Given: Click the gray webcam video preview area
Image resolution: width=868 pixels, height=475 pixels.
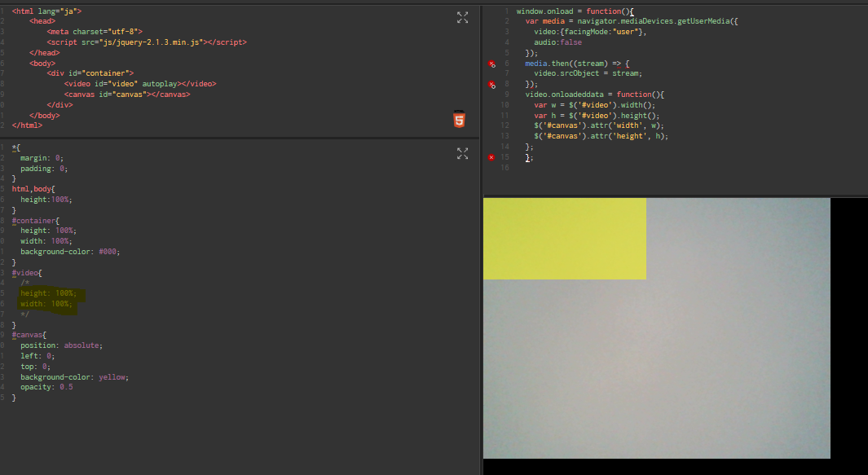Looking at the screenshot, I should tap(657, 328).
